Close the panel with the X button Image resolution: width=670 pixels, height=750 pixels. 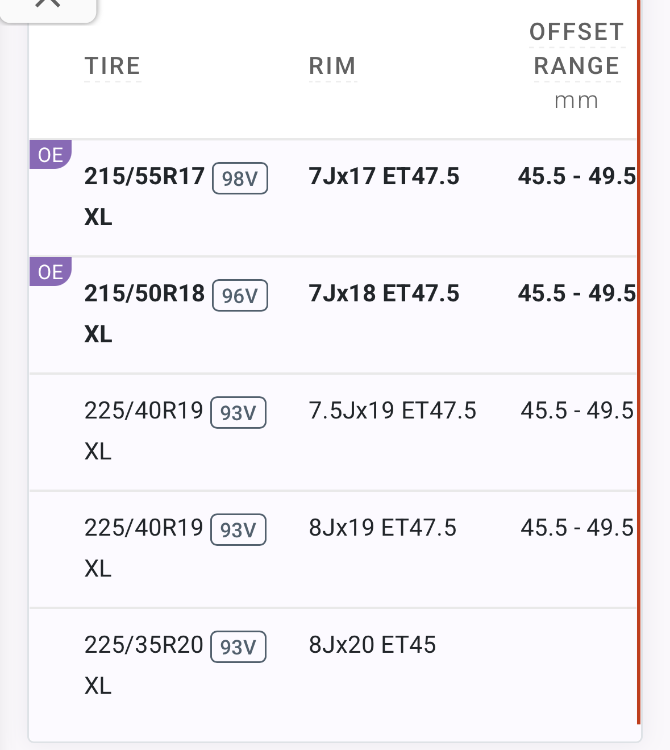[48, 6]
